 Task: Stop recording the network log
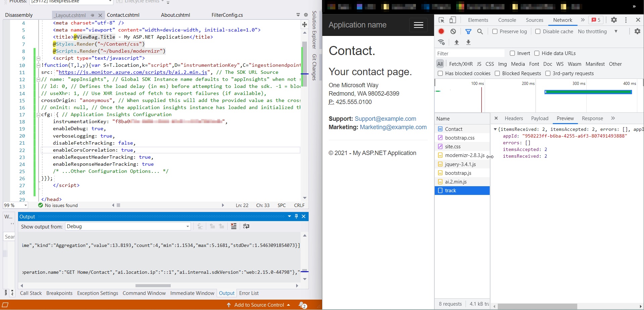pyautogui.click(x=441, y=31)
